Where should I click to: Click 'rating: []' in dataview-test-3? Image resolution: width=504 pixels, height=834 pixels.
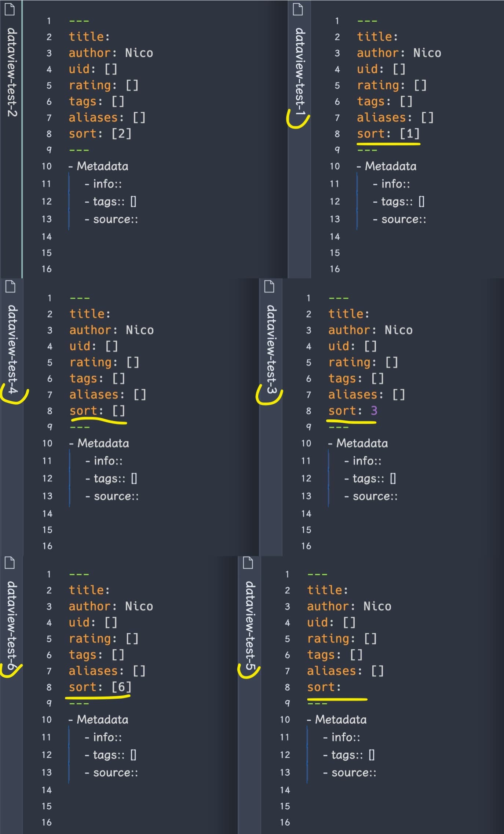[364, 362]
